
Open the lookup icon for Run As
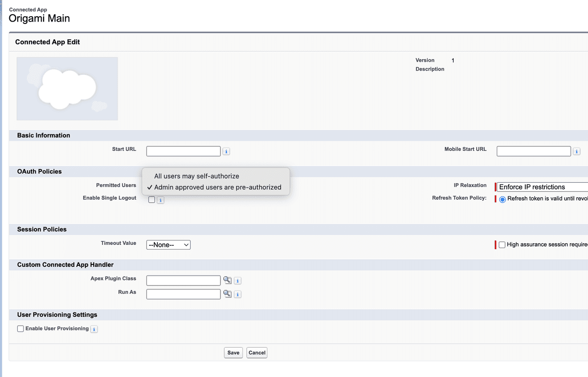point(227,294)
